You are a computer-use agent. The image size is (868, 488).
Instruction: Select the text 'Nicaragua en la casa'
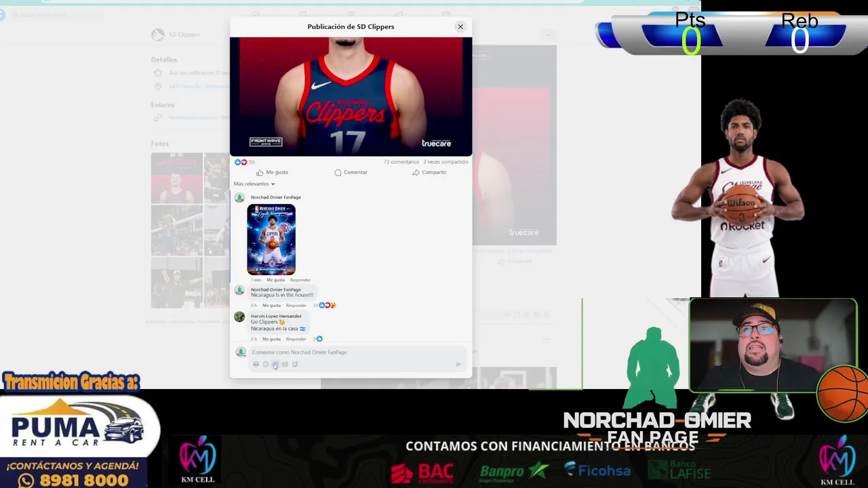(275, 329)
